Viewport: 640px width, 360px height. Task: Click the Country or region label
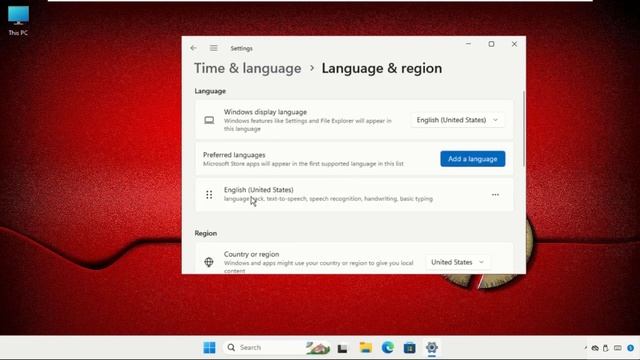[x=251, y=254]
